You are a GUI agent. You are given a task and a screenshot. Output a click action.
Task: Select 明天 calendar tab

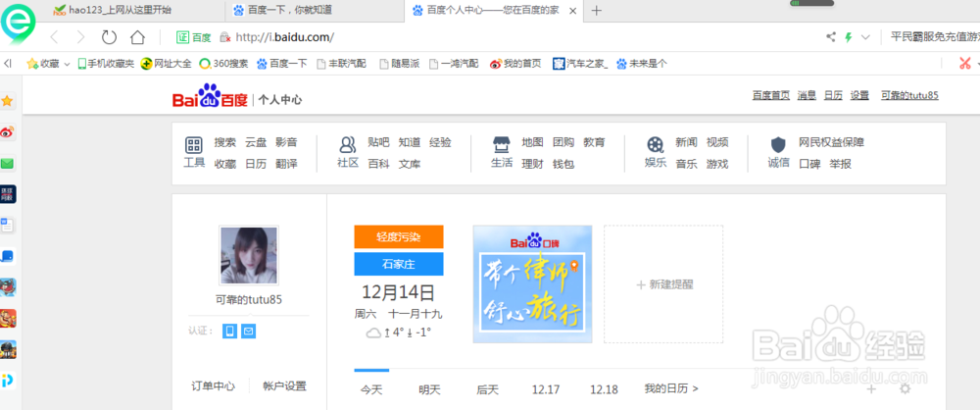point(430,389)
